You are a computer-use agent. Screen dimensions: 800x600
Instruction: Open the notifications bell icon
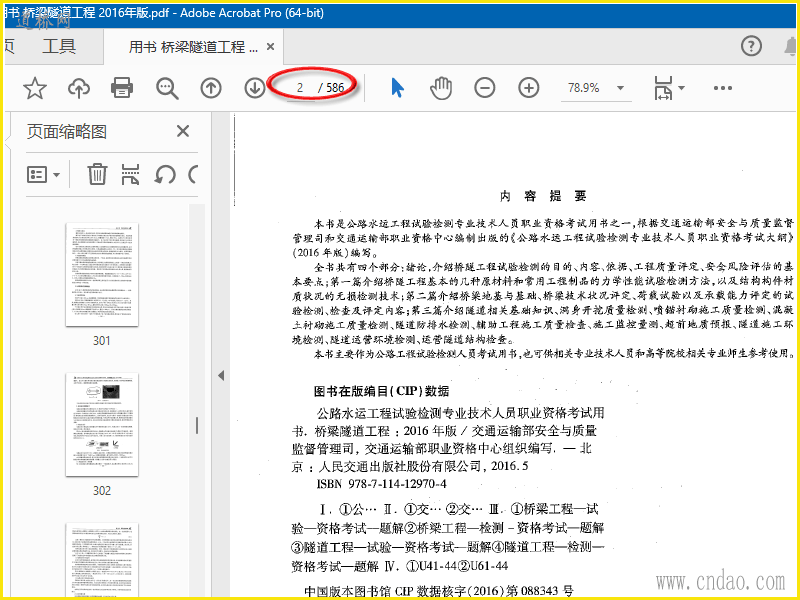coord(791,46)
